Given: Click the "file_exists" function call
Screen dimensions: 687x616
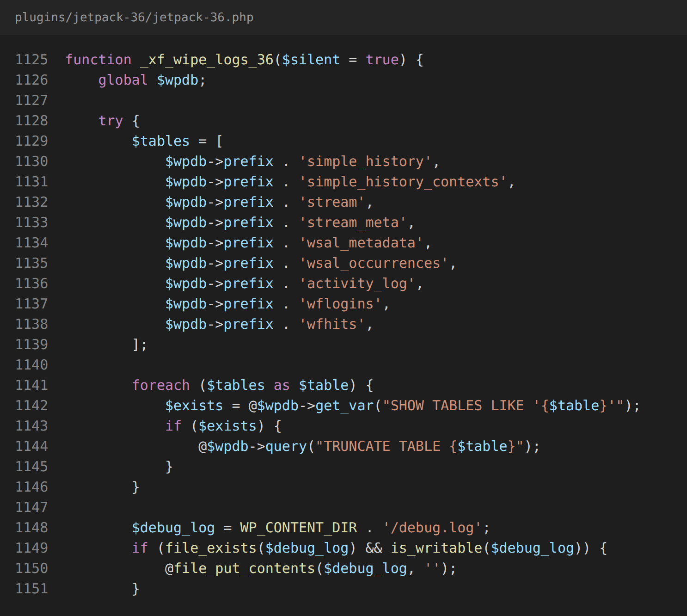Looking at the screenshot, I should pyautogui.click(x=211, y=548).
